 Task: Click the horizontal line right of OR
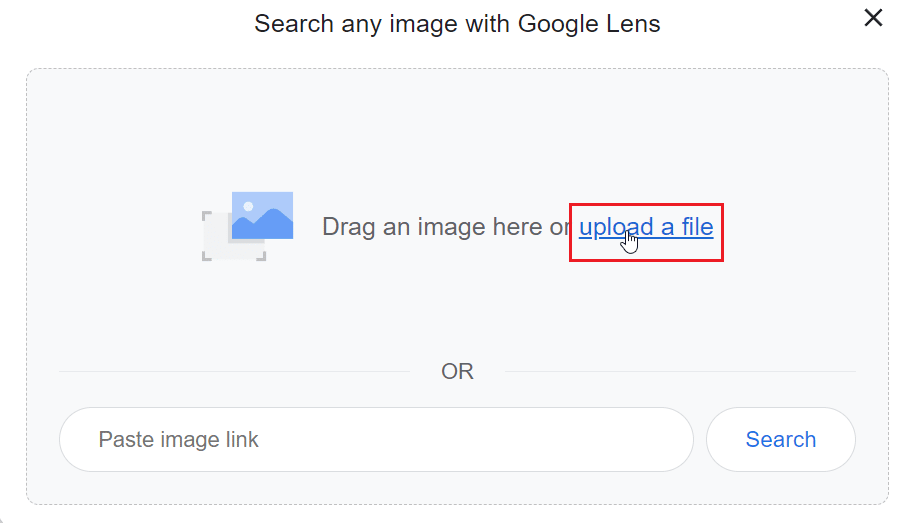tap(680, 372)
